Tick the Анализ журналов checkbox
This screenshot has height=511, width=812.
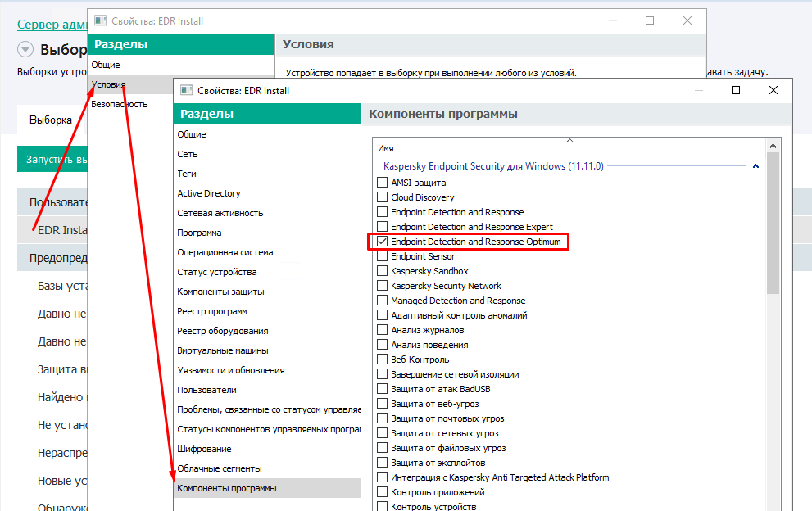tap(382, 330)
